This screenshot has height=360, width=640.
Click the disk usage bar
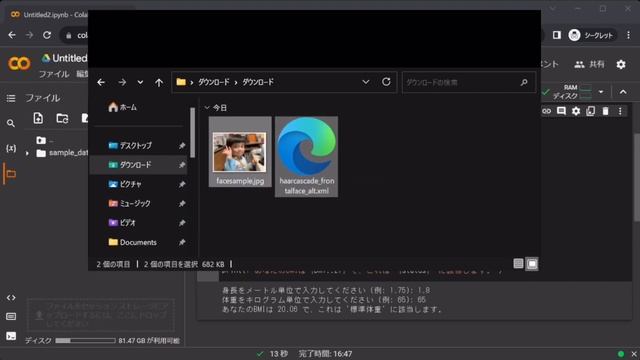(x=85, y=340)
